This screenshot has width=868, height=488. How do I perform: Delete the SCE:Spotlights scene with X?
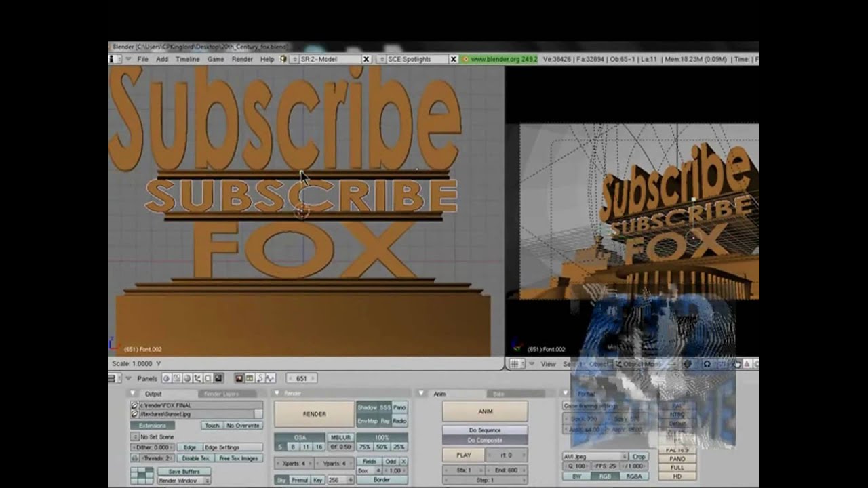point(454,60)
